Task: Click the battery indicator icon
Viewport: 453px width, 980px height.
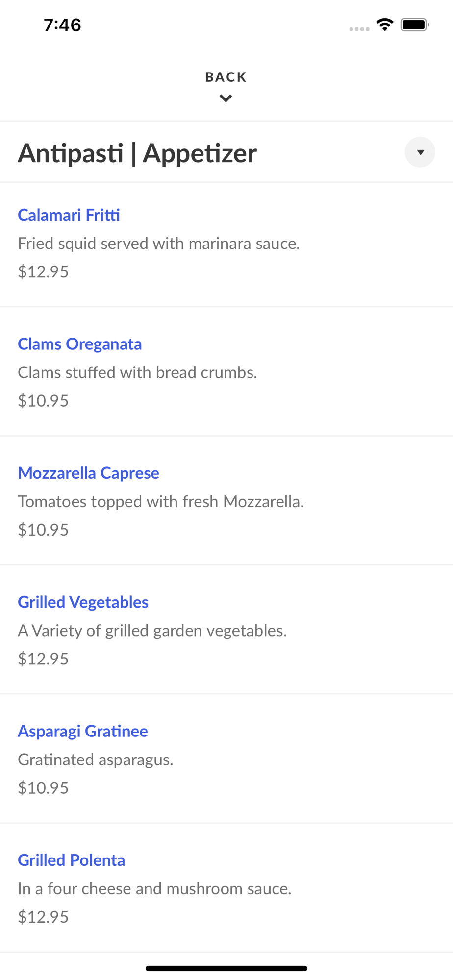Action: 414,24
